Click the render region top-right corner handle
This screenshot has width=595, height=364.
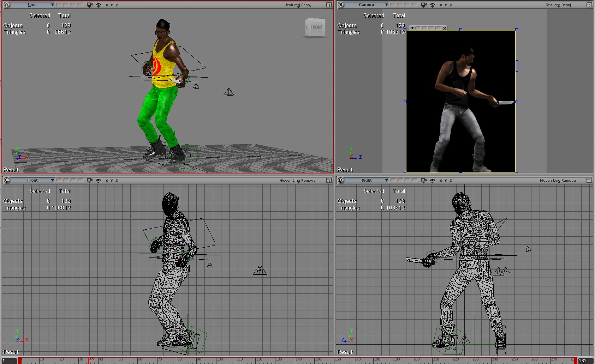tap(517, 30)
